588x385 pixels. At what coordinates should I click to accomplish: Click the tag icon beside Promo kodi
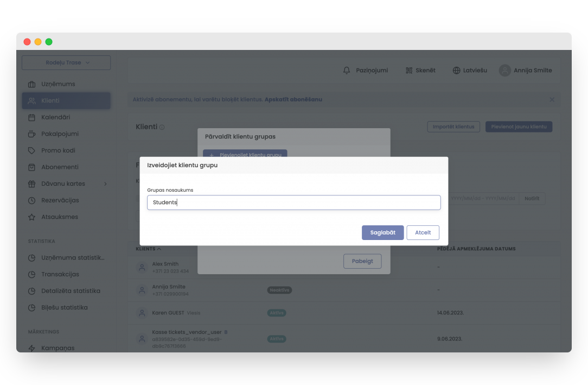tap(31, 150)
